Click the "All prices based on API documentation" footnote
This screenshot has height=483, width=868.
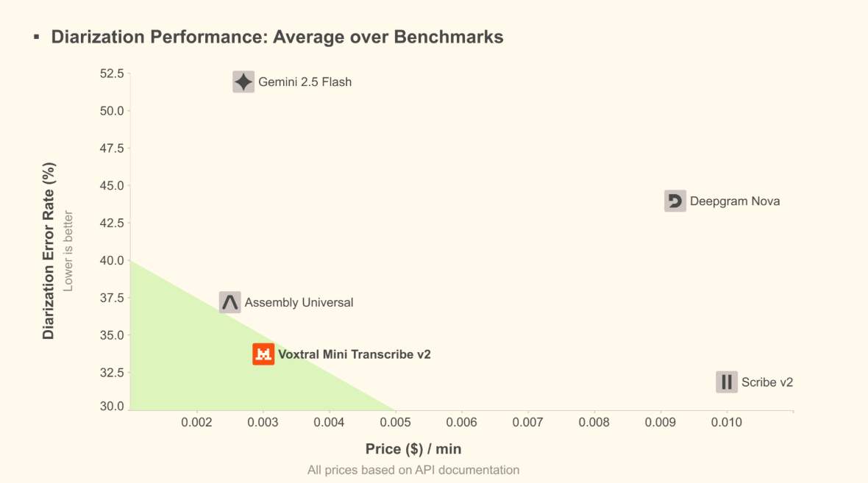pyautogui.click(x=413, y=470)
